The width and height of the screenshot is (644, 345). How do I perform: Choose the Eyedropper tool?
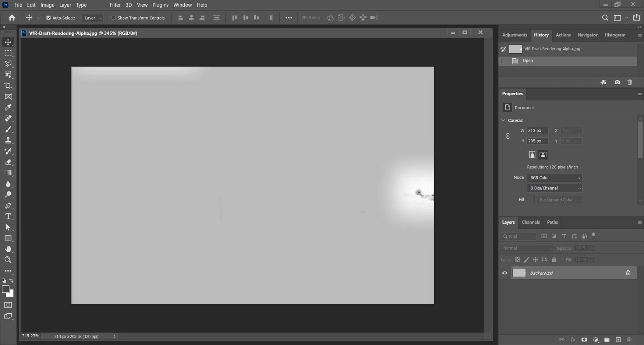(x=8, y=107)
